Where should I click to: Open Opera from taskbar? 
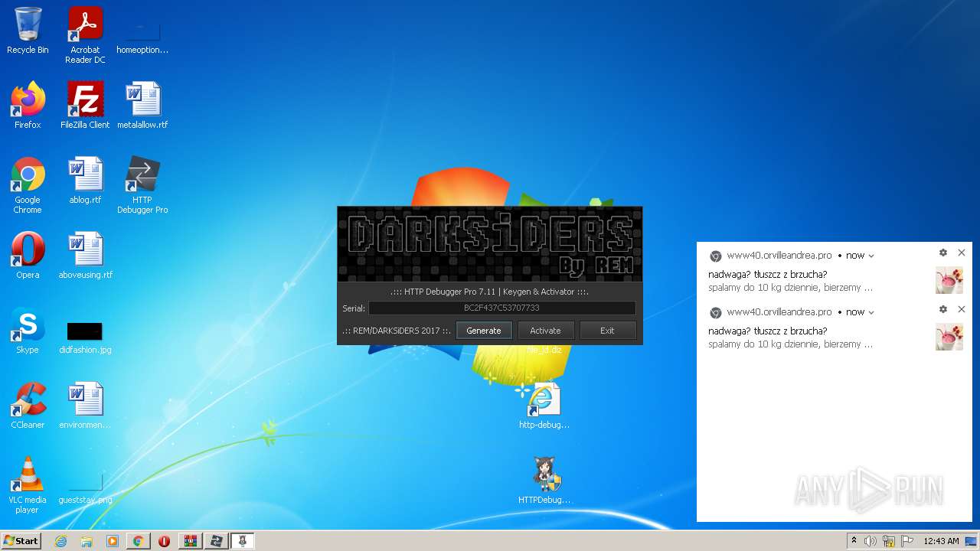coord(164,541)
